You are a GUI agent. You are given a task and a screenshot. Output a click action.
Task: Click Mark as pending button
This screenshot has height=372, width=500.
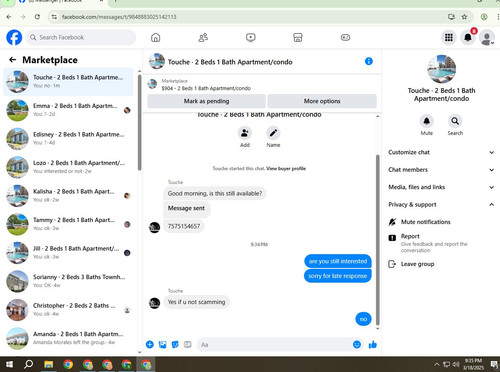[206, 101]
